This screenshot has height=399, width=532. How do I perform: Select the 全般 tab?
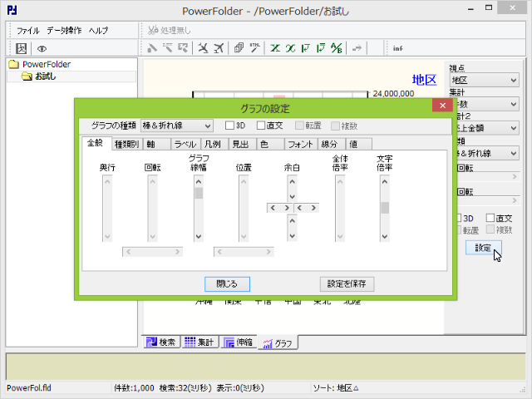(x=96, y=143)
